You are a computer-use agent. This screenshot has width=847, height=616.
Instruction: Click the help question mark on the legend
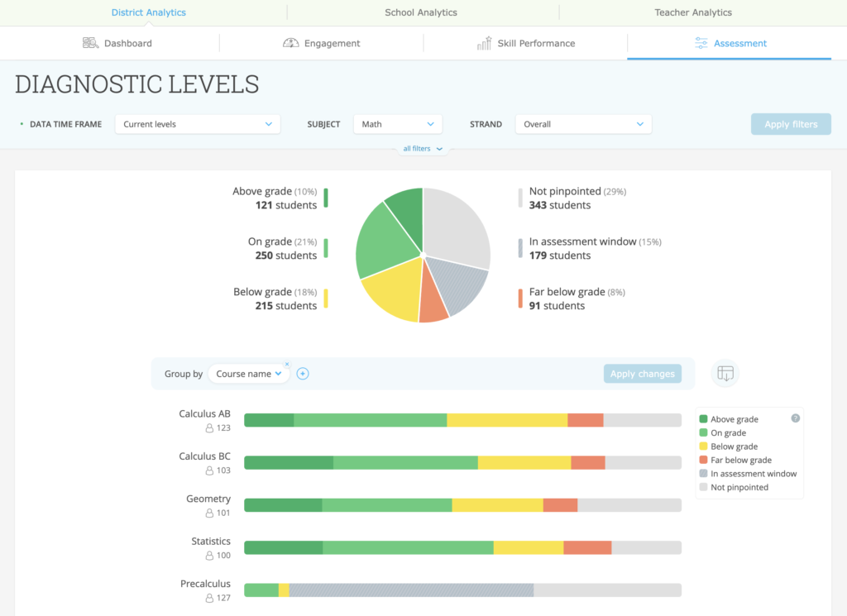(796, 418)
